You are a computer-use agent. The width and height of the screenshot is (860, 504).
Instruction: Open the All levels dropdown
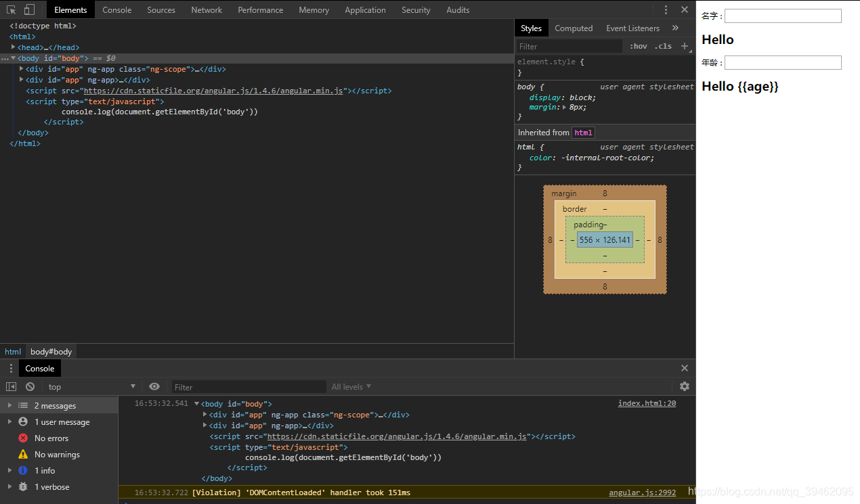(351, 386)
